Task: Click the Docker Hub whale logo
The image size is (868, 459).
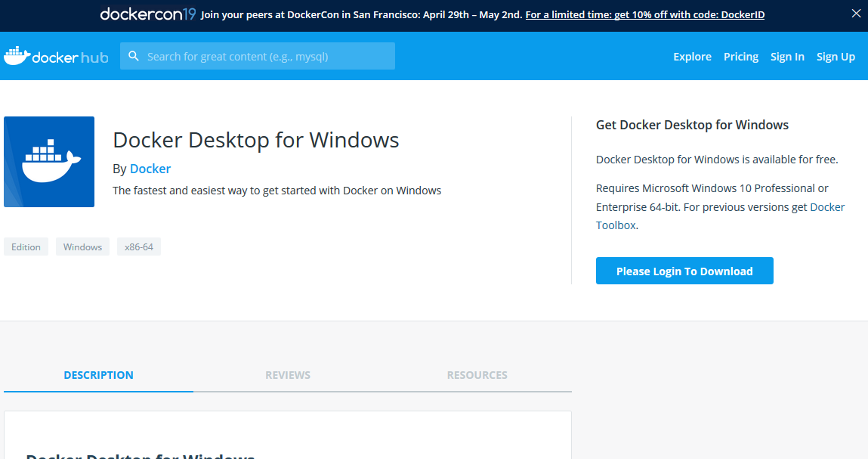Action: pyautogui.click(x=56, y=56)
